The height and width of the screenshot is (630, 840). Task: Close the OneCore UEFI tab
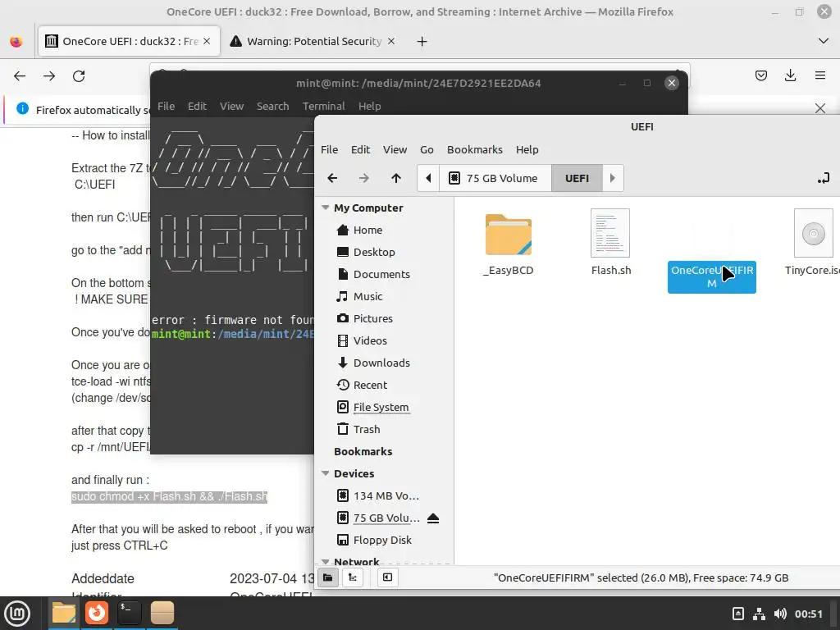click(207, 41)
